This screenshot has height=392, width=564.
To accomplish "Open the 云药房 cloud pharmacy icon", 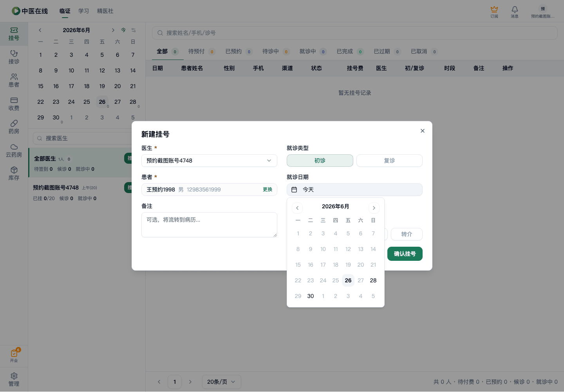I will point(14,150).
